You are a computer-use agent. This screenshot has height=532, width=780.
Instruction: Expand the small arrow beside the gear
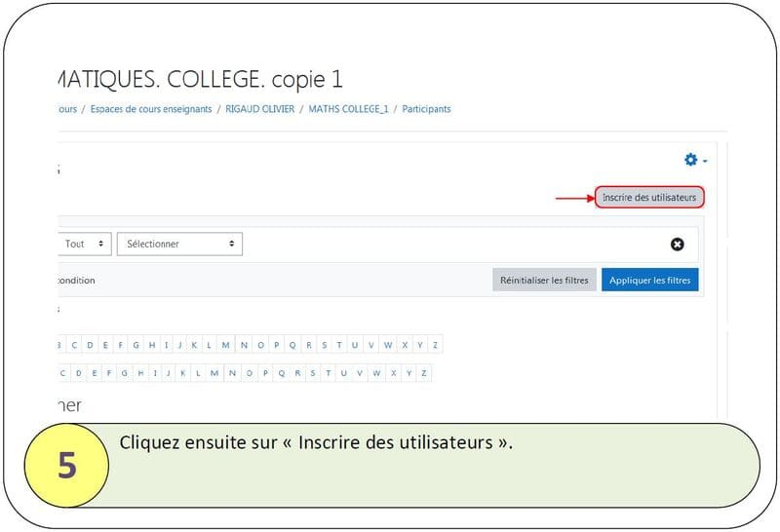pos(705,161)
